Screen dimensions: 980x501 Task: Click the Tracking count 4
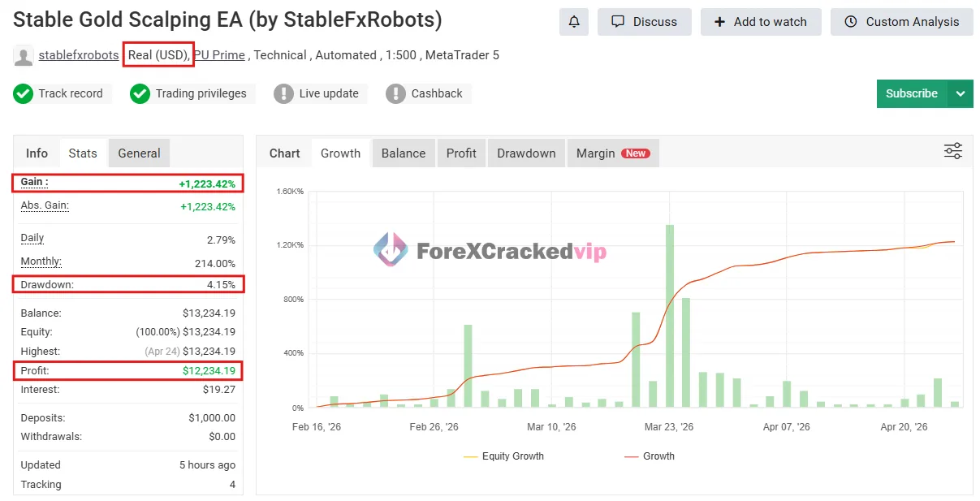pyautogui.click(x=232, y=485)
